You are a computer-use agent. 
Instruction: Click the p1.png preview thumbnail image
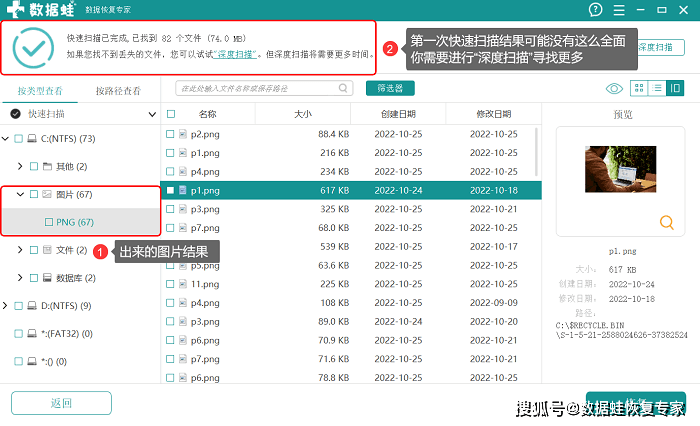pos(621,169)
